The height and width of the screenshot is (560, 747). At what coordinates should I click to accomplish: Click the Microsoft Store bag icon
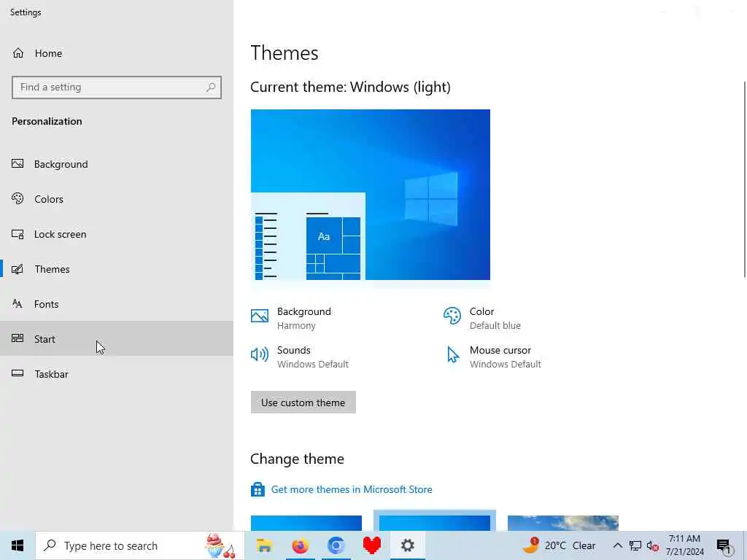click(x=258, y=489)
